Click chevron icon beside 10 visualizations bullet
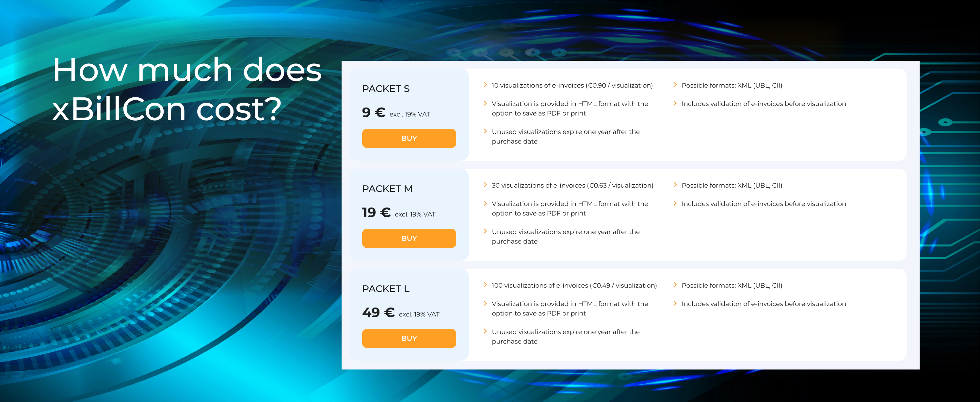The height and width of the screenshot is (402, 980). (485, 85)
